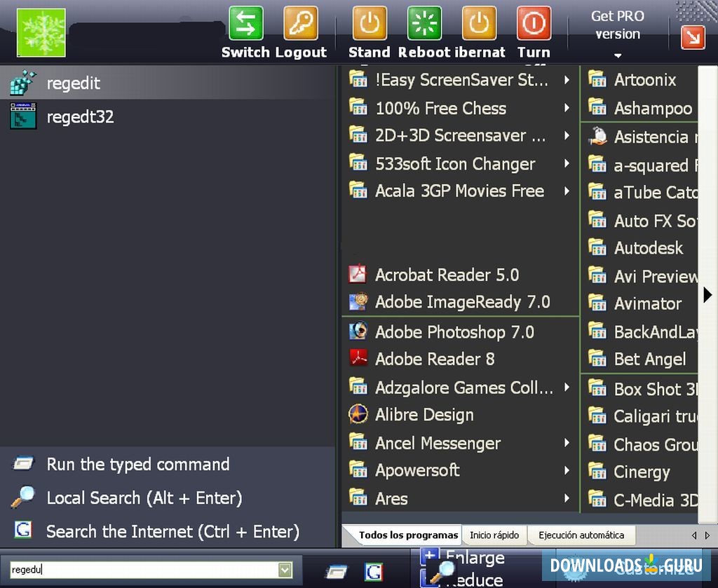The image size is (718, 588).
Task: Click the red Turn Off icon
Action: (534, 23)
